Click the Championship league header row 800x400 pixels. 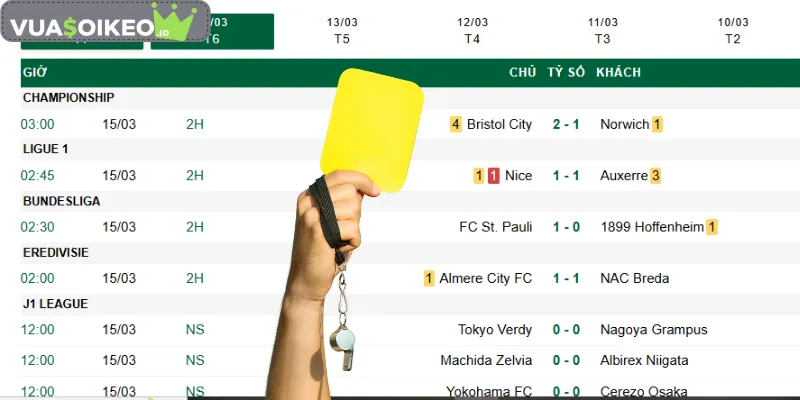[x=68, y=98]
